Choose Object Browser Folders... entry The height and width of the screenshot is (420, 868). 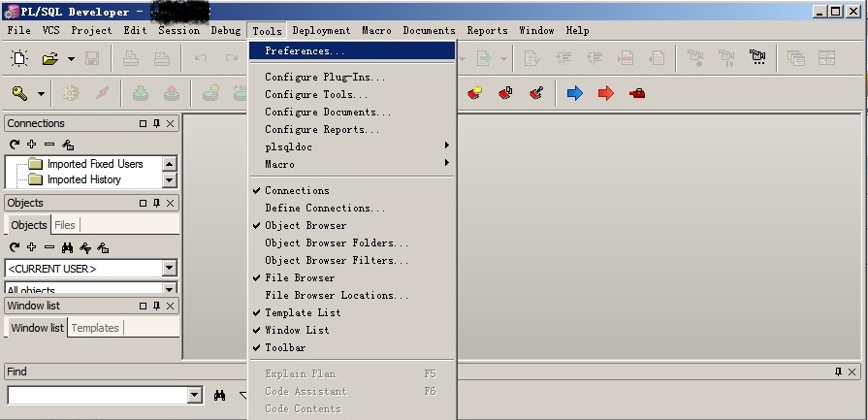[x=351, y=242]
